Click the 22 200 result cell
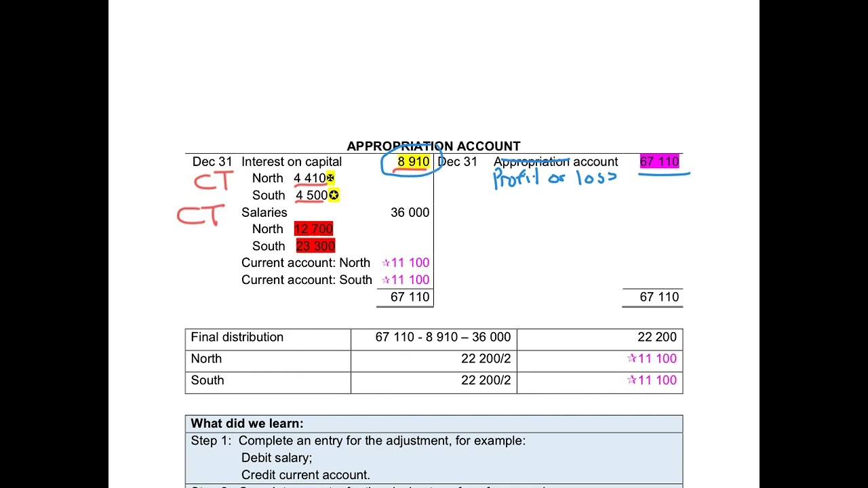Viewport: 868px width, 488px height. click(x=599, y=340)
